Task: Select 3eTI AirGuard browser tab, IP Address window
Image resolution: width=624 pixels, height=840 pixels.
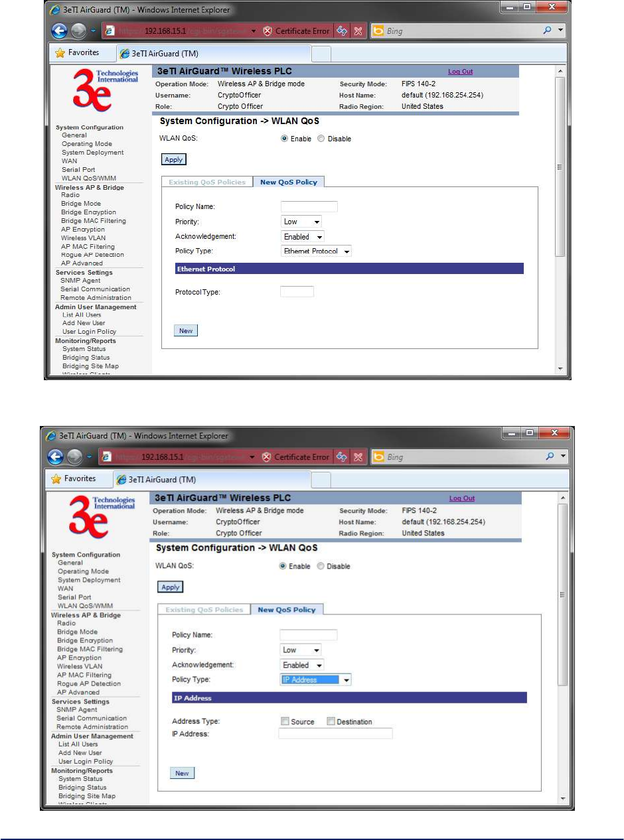Action: pos(213,479)
